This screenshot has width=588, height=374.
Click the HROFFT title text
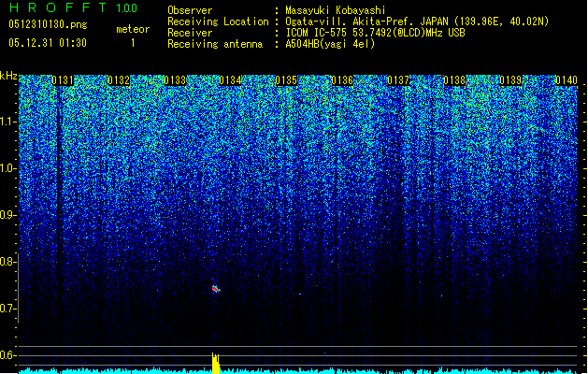58,7
